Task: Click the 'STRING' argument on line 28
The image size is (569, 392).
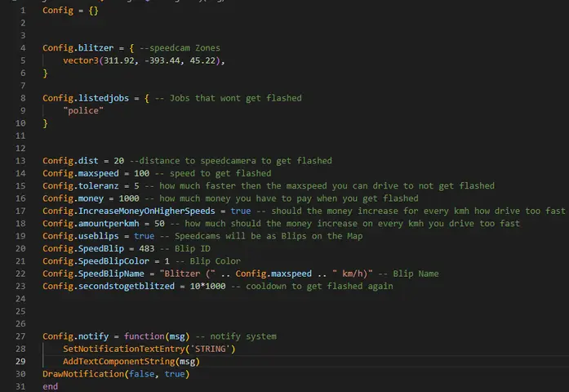Action: pos(210,349)
